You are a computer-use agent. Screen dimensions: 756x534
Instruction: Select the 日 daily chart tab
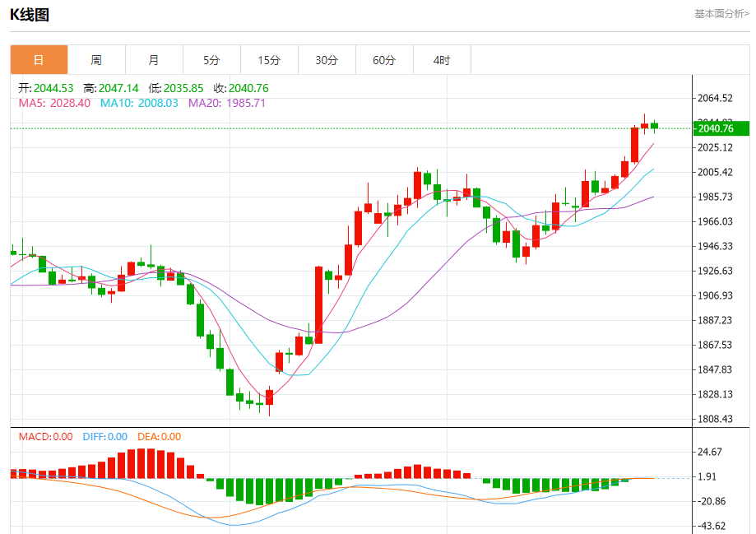pos(39,60)
